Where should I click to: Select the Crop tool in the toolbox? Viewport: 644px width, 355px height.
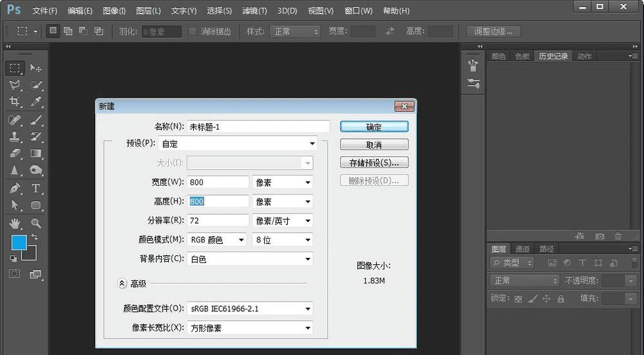coord(14,102)
